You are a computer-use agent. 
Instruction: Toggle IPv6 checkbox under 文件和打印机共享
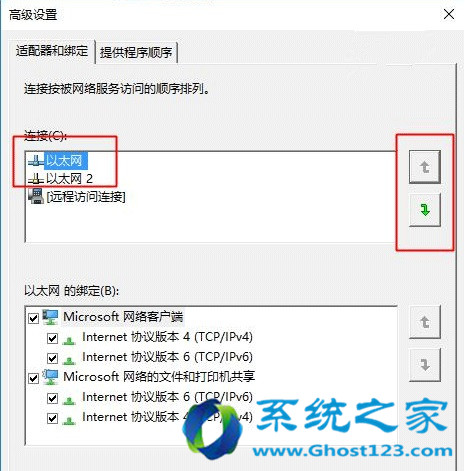point(52,398)
